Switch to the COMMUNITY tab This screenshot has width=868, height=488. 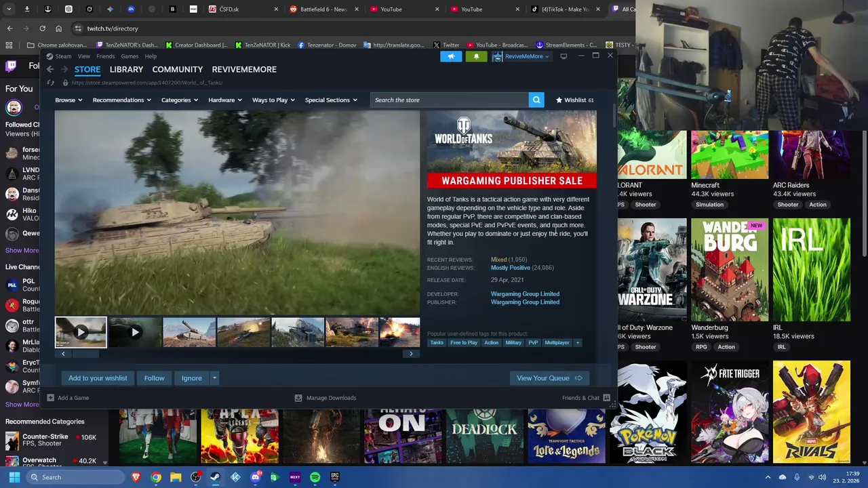click(178, 69)
